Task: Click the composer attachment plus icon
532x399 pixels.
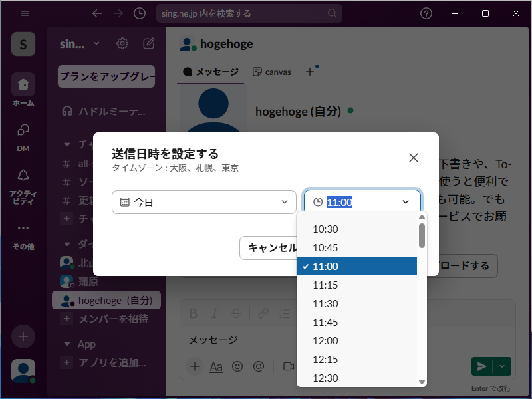Action: coord(195,366)
